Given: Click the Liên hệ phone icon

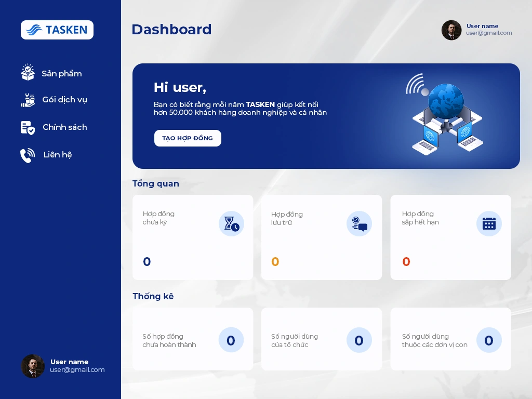Looking at the screenshot, I should pos(28,155).
